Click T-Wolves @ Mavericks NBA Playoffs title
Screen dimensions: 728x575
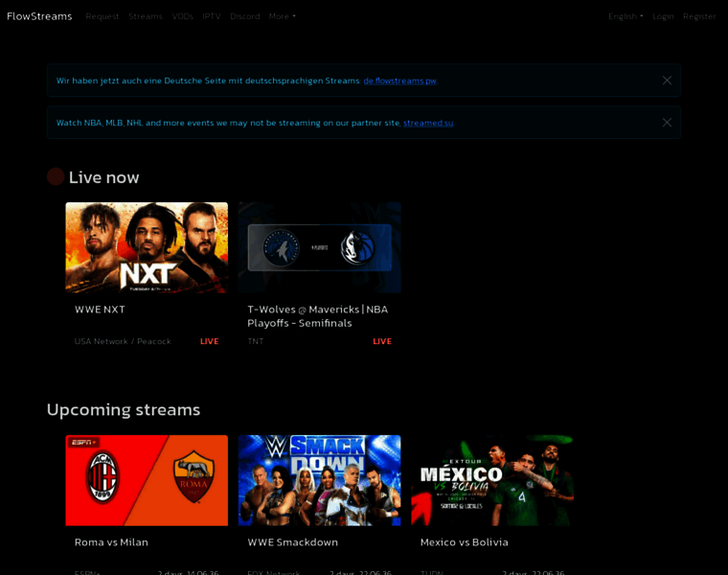318,316
